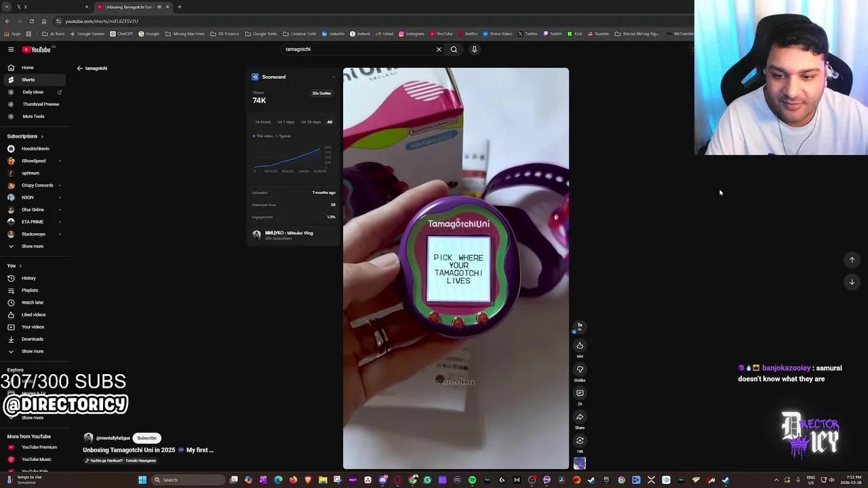
Task: Open Liked videos
Action: (34, 314)
